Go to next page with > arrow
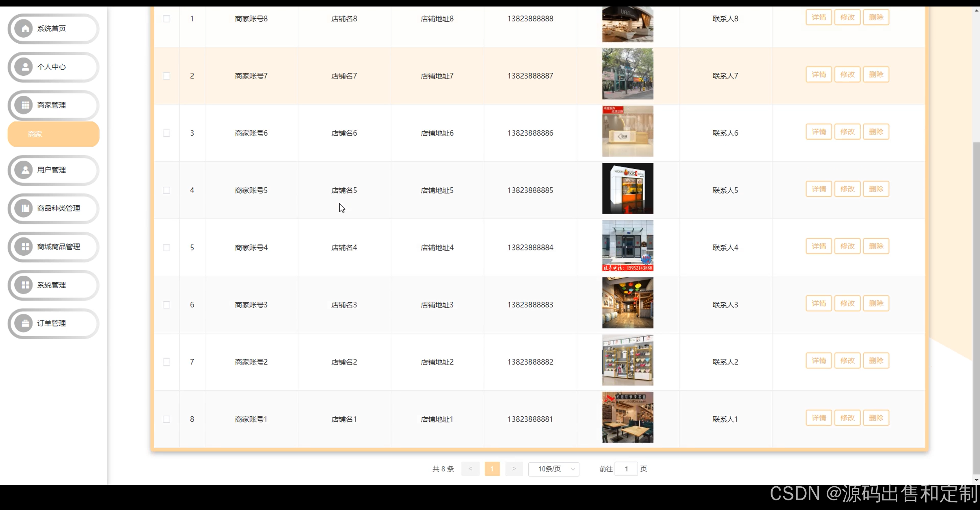Image resolution: width=980 pixels, height=510 pixels. click(514, 469)
